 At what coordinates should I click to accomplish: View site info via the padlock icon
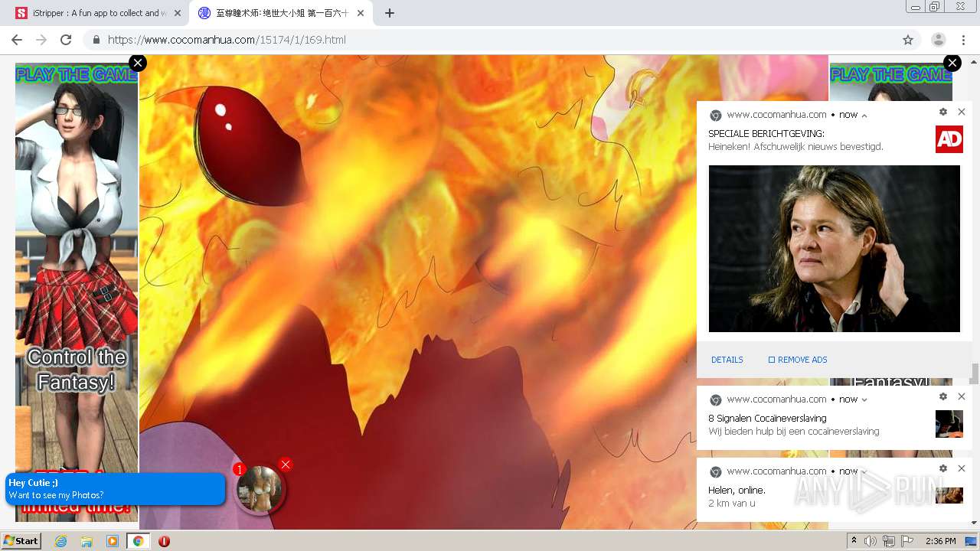96,40
